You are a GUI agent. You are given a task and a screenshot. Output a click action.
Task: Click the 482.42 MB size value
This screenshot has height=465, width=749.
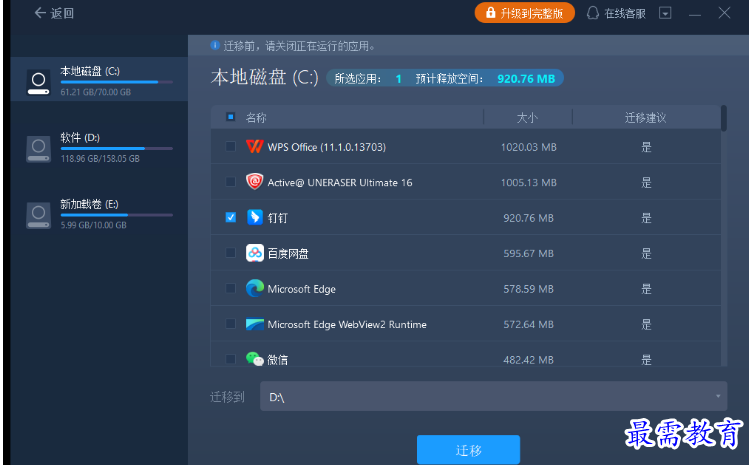point(528,359)
